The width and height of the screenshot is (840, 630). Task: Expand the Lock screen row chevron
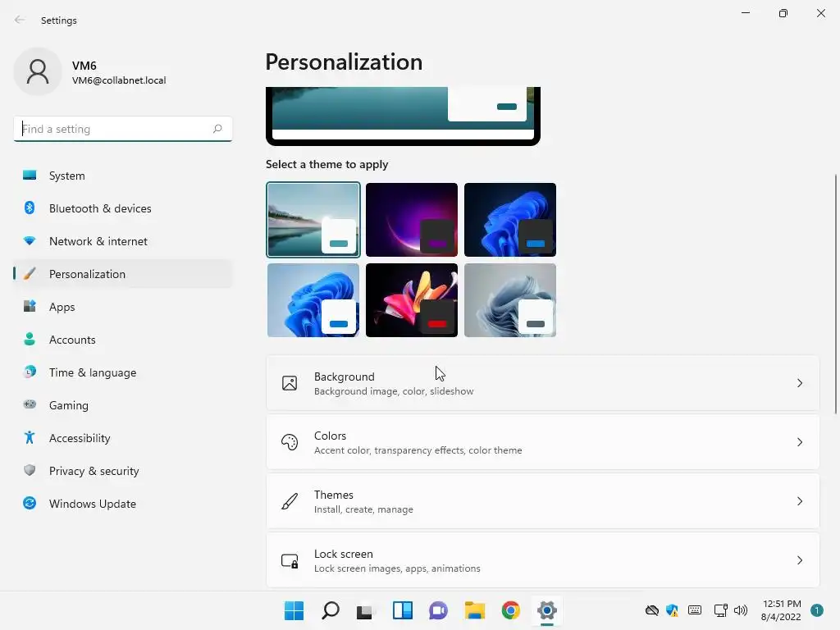click(x=799, y=559)
